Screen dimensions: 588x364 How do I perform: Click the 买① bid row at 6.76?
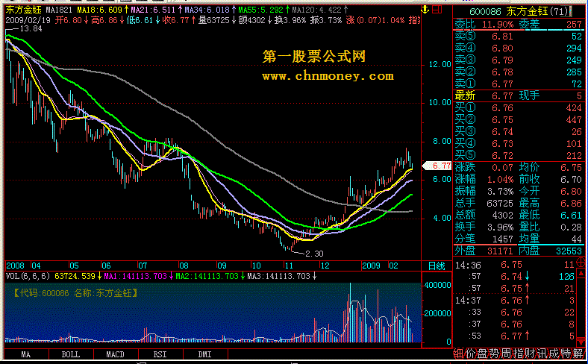pyautogui.click(x=519, y=108)
